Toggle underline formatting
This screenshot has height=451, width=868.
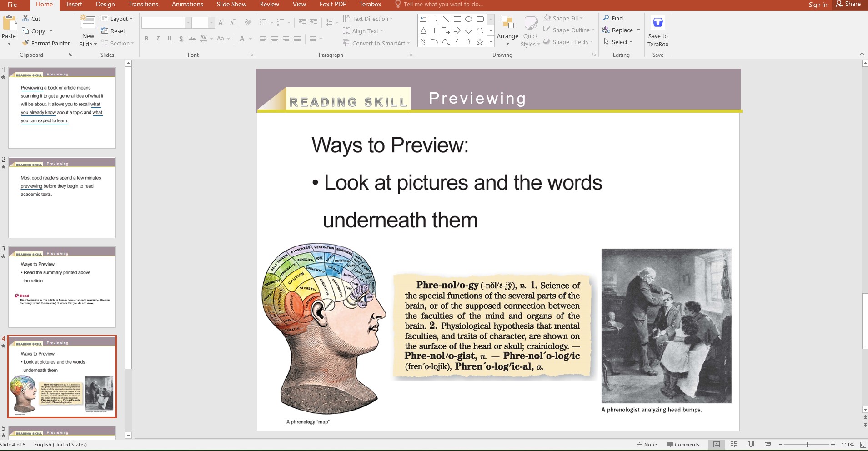169,39
